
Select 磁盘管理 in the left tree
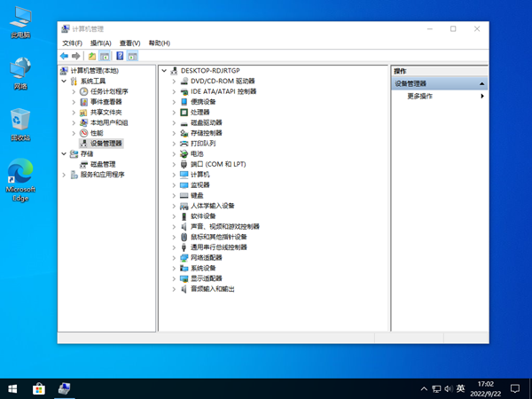click(x=103, y=164)
